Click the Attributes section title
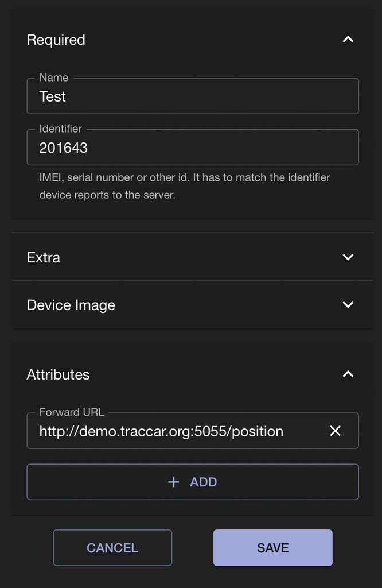This screenshot has width=382, height=588. 59,375
